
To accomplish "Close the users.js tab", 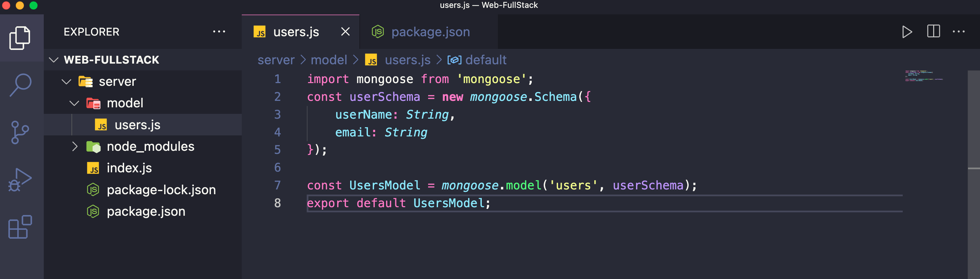I will [345, 31].
